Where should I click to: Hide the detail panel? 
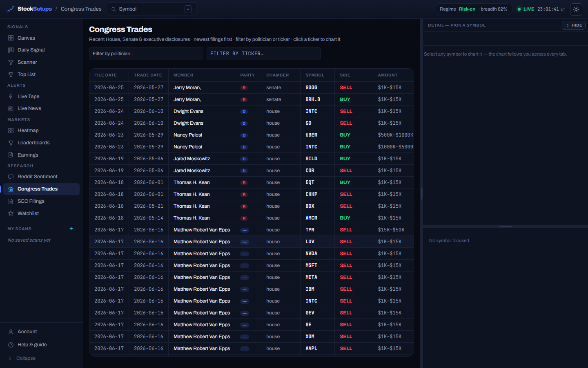point(574,25)
